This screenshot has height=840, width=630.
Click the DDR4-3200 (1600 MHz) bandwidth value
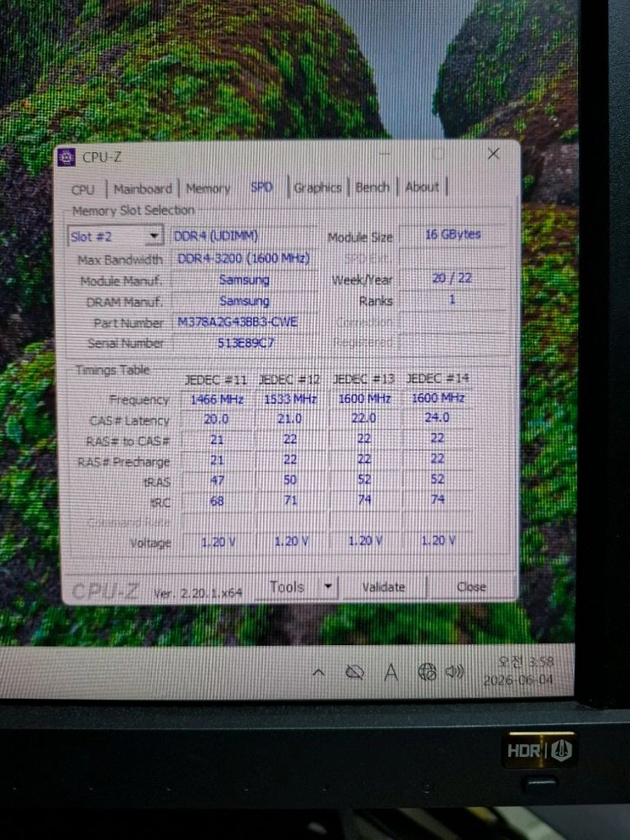pyautogui.click(x=244, y=258)
